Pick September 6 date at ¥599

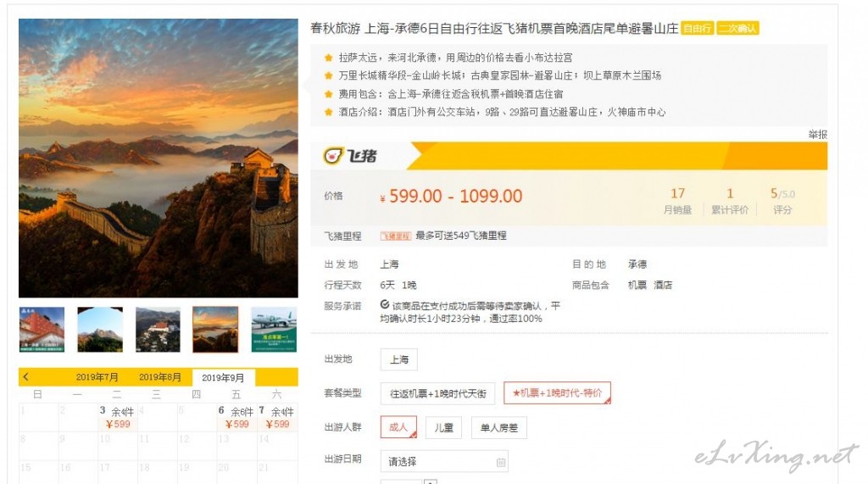tap(236, 418)
